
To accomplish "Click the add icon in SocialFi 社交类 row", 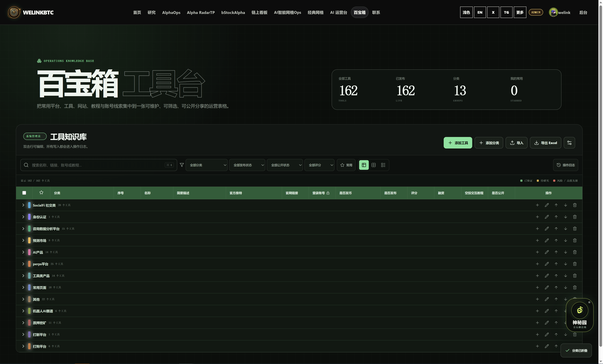I will [537, 205].
